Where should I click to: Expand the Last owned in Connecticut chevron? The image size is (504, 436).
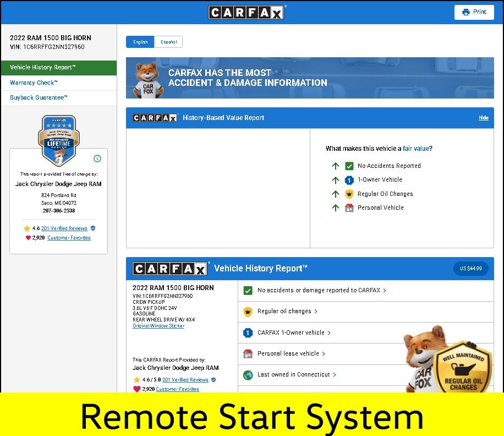pyautogui.click(x=335, y=375)
